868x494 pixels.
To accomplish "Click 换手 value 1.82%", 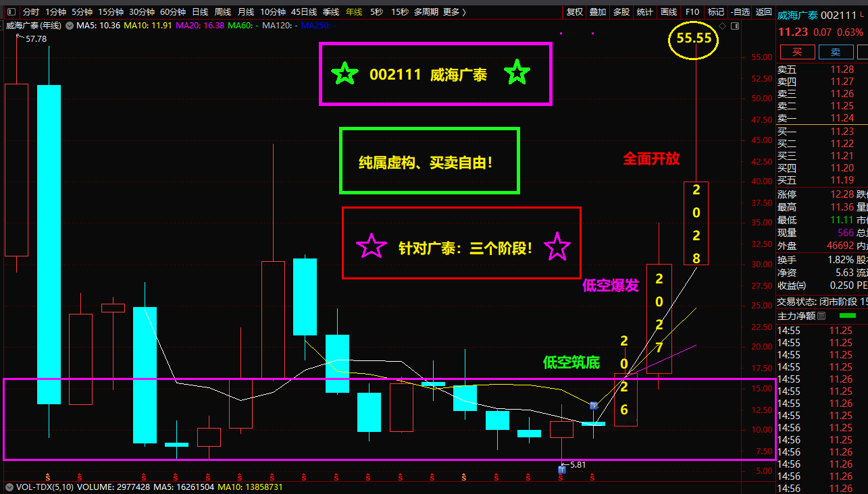I will tap(840, 260).
